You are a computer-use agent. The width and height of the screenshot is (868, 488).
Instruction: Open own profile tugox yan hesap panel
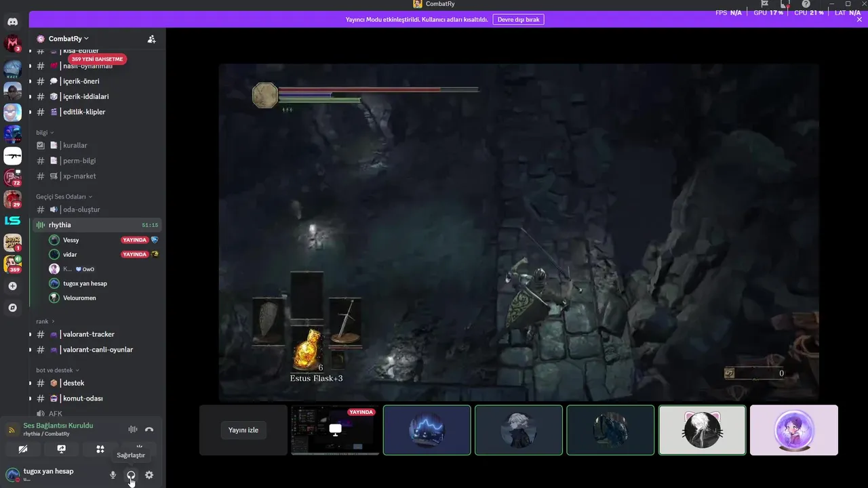(x=47, y=474)
